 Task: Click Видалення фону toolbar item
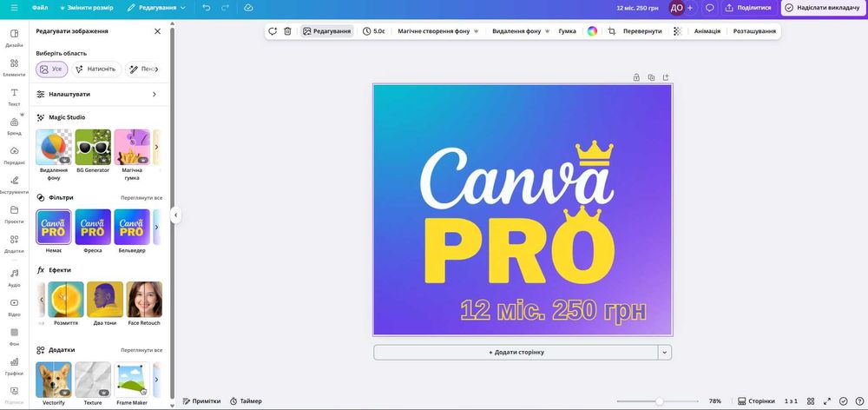coord(521,31)
